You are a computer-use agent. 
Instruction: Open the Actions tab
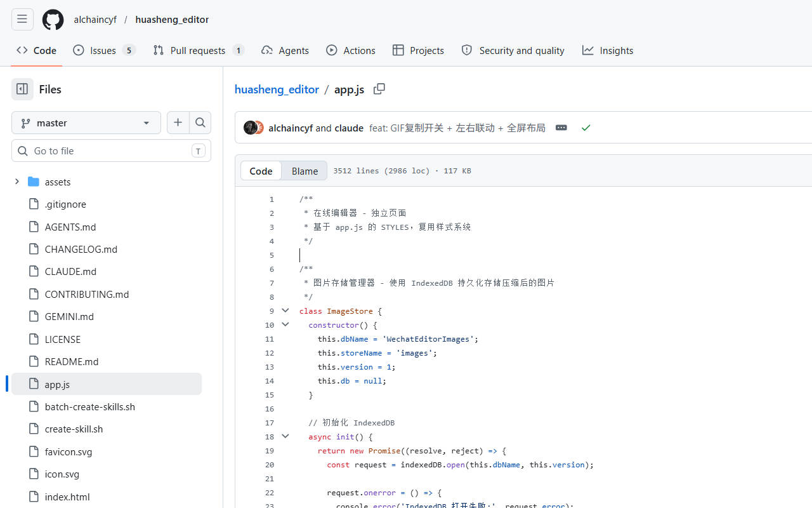tap(351, 51)
